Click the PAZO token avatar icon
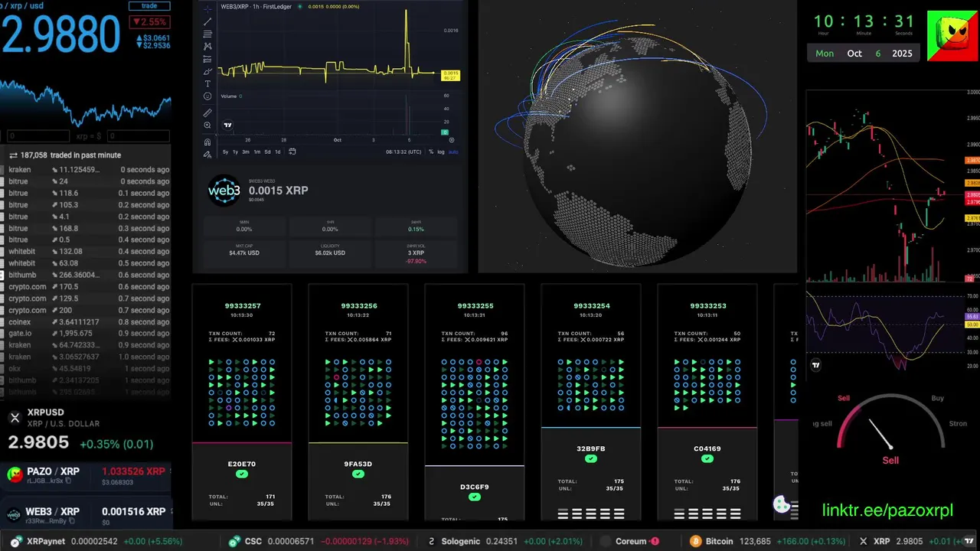Screen dimensions: 980x551 click(x=14, y=475)
